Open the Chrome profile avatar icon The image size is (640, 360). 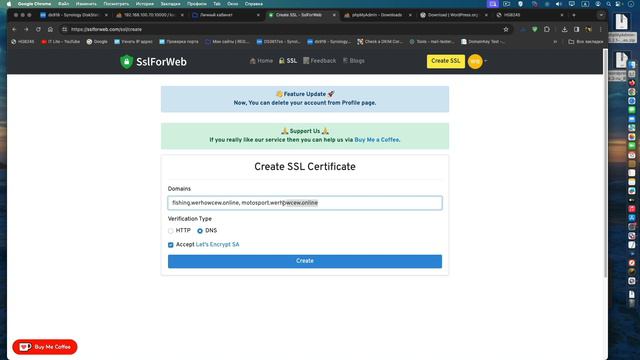588,29
